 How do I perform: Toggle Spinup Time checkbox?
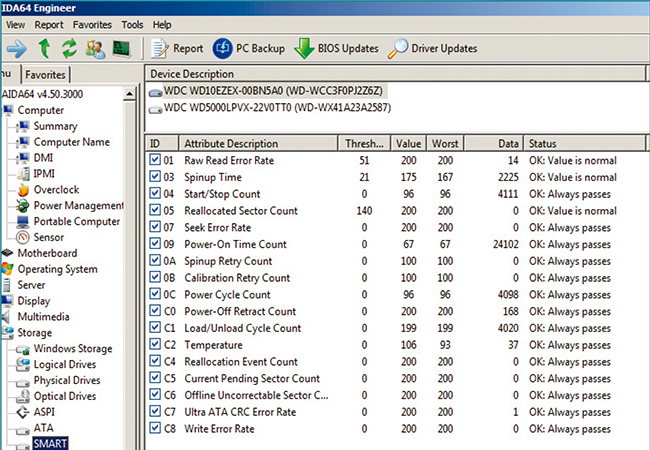coord(155,177)
